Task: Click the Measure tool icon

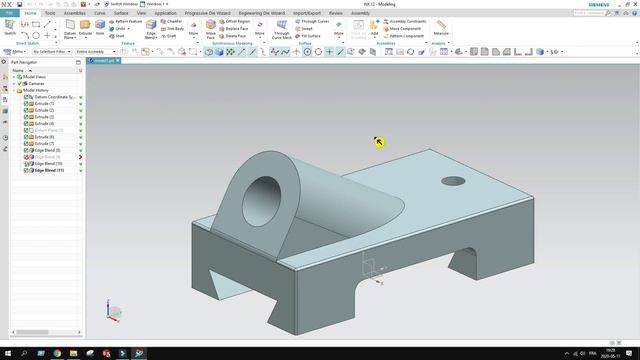Action: (441, 25)
